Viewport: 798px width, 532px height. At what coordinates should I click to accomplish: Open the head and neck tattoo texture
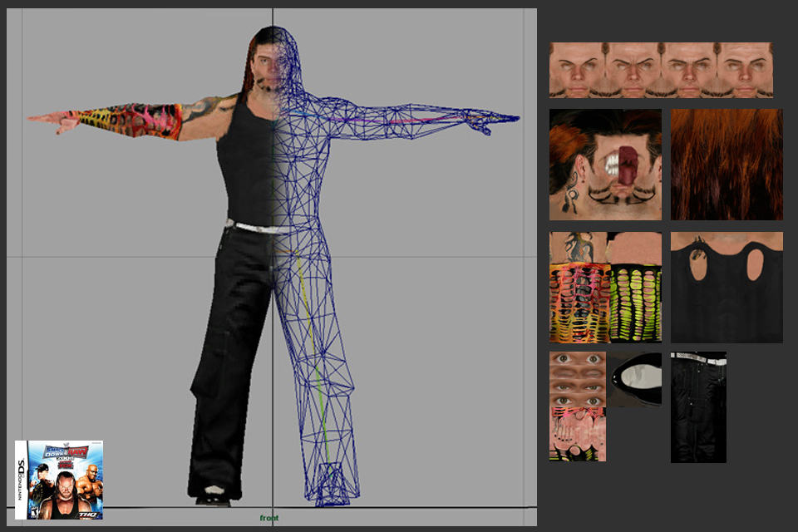click(x=606, y=165)
